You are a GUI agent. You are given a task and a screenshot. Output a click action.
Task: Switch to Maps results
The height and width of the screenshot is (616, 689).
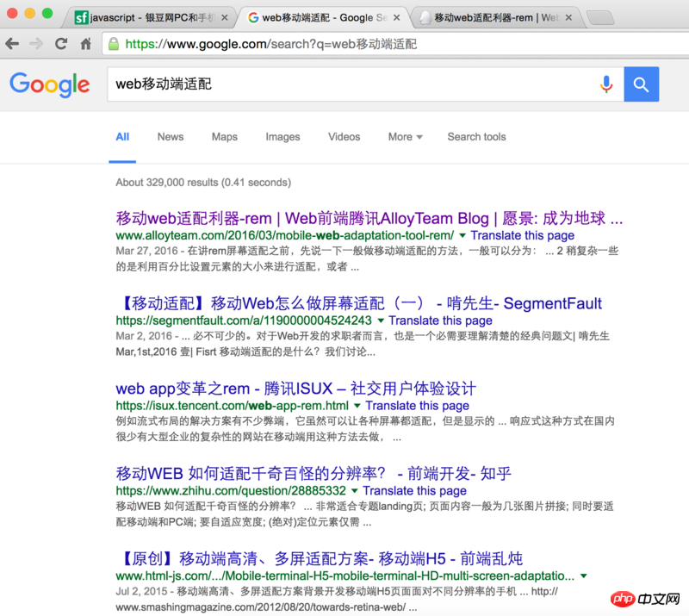[x=225, y=137]
